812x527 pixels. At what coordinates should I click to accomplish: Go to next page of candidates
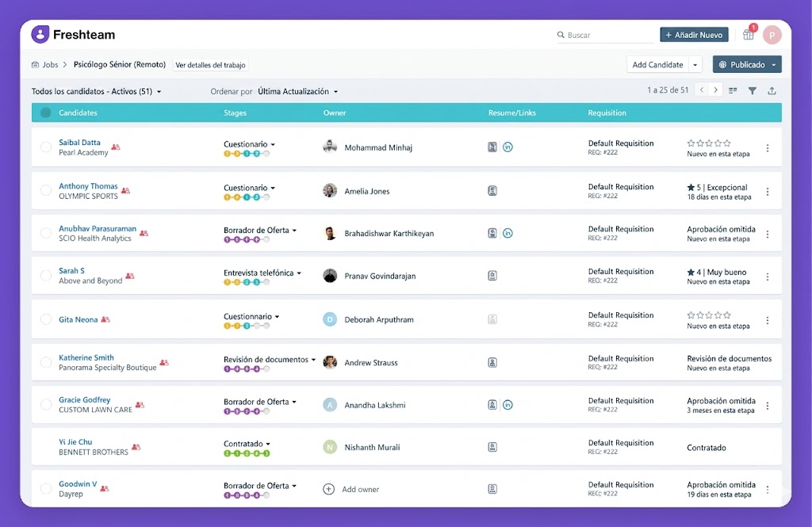click(x=716, y=90)
